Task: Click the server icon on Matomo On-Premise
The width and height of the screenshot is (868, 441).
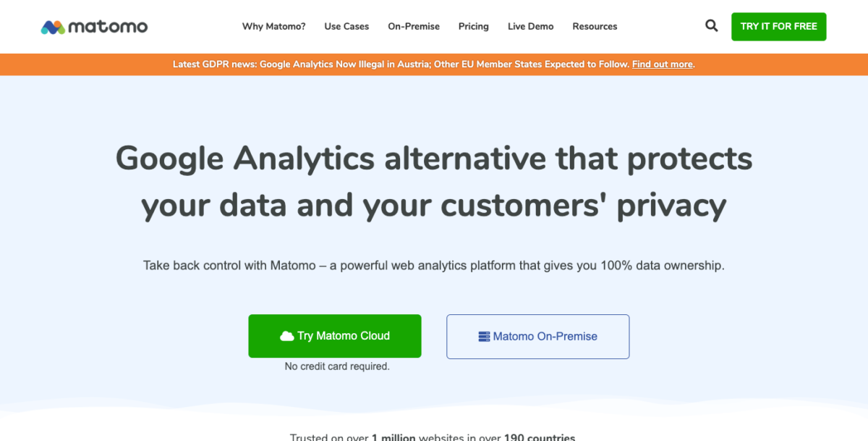Action: (x=485, y=337)
